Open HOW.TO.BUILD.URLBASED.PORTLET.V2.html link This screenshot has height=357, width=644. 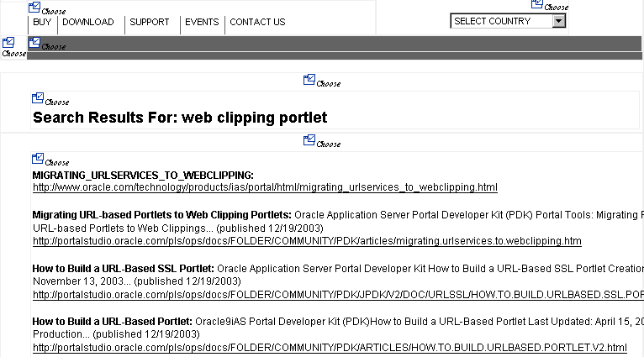[330, 348]
